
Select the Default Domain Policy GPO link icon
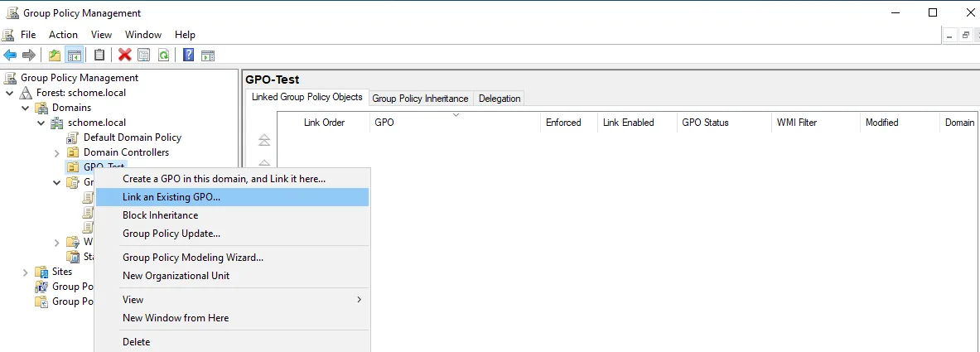coord(73,137)
